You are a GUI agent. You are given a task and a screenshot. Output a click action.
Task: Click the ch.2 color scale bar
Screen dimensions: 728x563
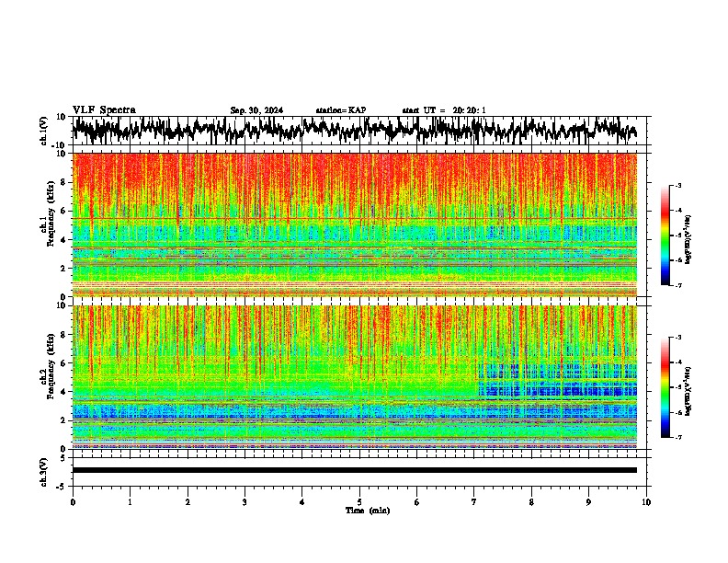(x=665, y=387)
